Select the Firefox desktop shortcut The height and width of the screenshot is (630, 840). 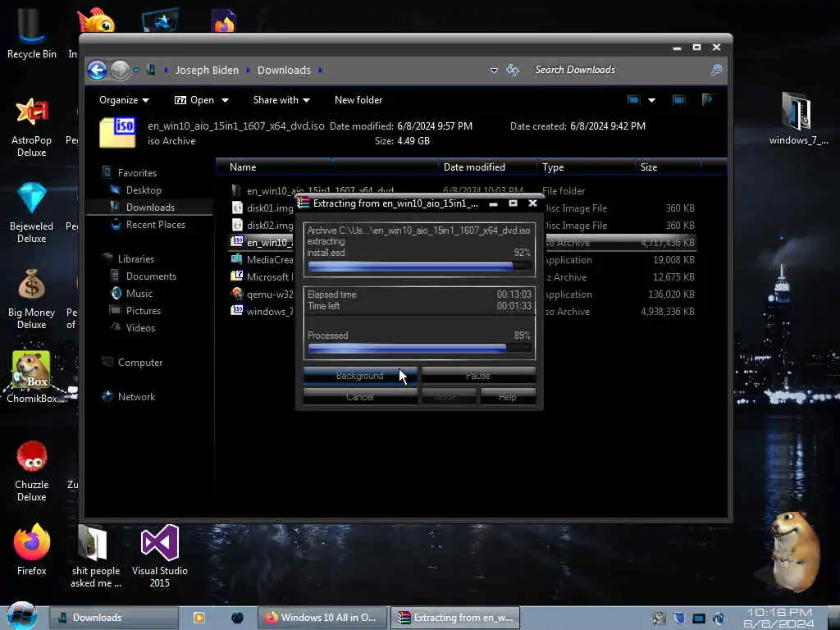point(32,550)
